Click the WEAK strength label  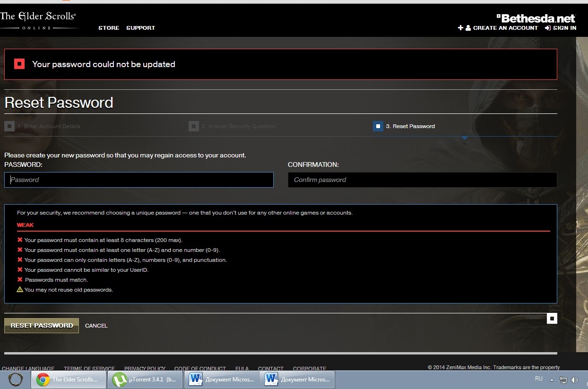[26, 225]
